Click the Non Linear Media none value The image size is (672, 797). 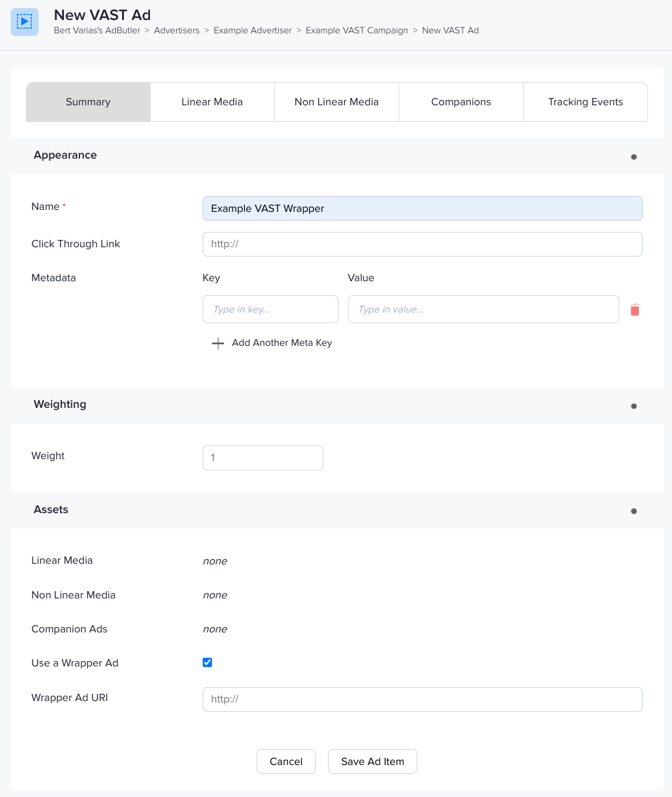[x=215, y=595]
